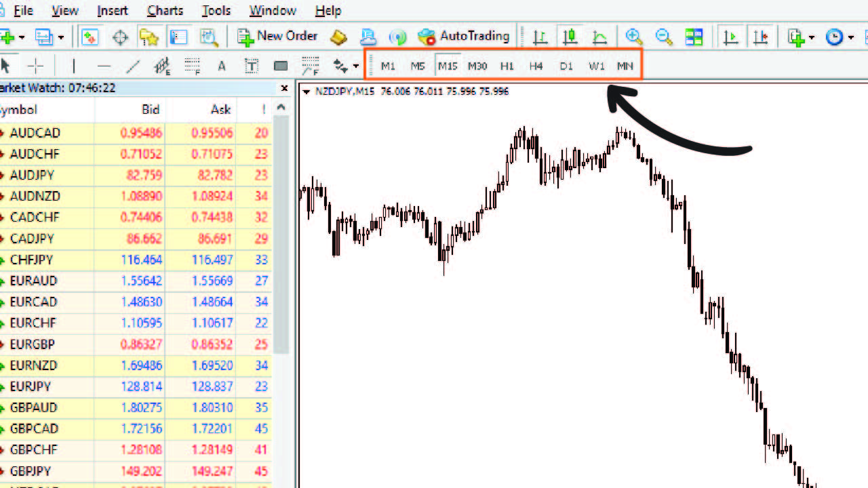Open the Insert menu
The height and width of the screenshot is (488, 868).
tap(112, 11)
